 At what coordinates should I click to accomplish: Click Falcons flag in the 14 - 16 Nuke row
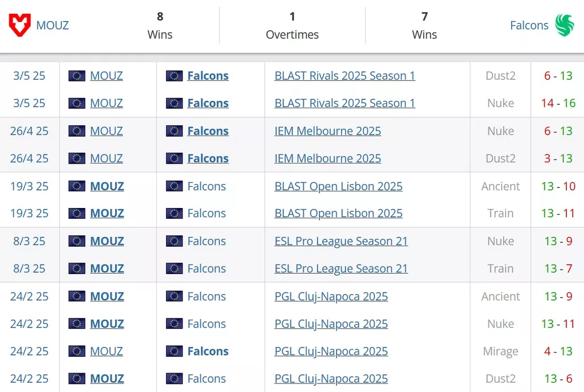[174, 103]
